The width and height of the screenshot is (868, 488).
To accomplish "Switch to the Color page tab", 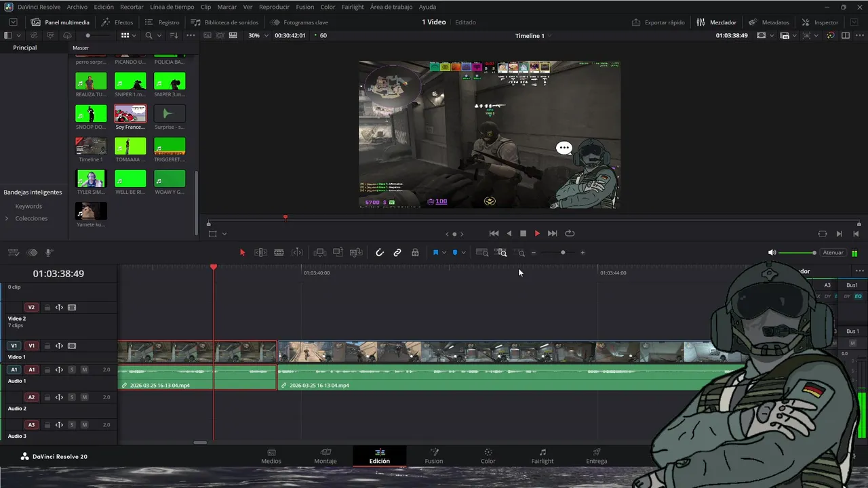I will (x=488, y=456).
